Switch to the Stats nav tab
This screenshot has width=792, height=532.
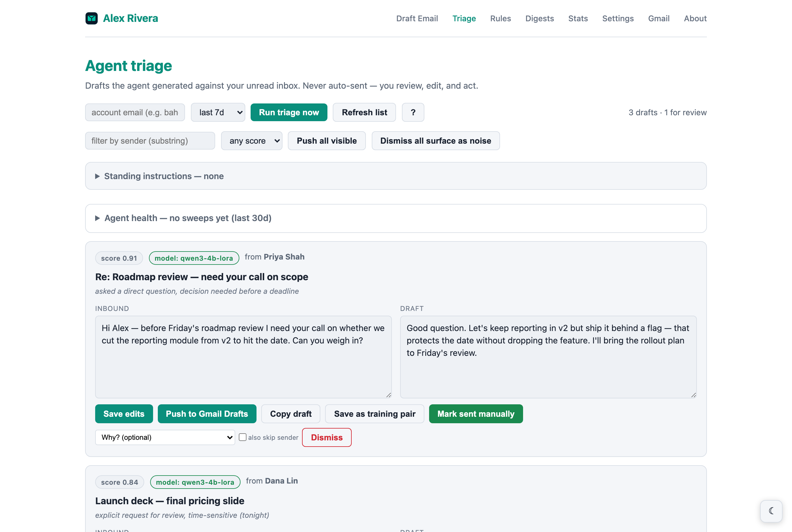tap(578, 18)
